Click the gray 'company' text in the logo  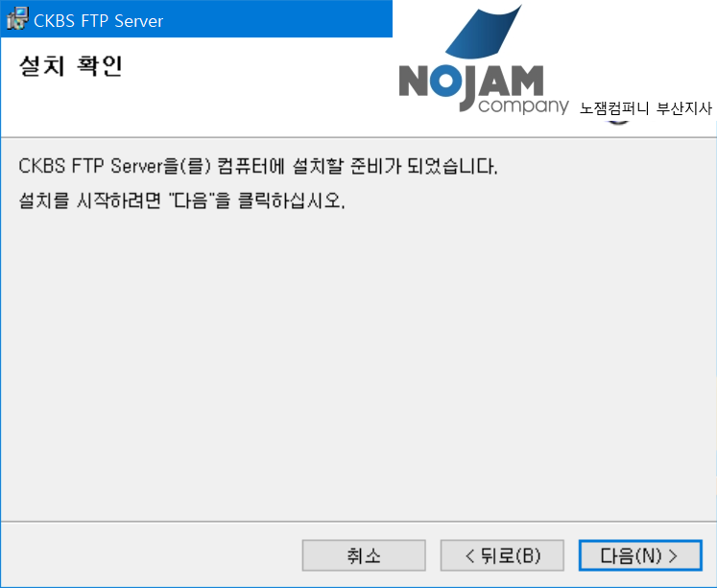(523, 106)
